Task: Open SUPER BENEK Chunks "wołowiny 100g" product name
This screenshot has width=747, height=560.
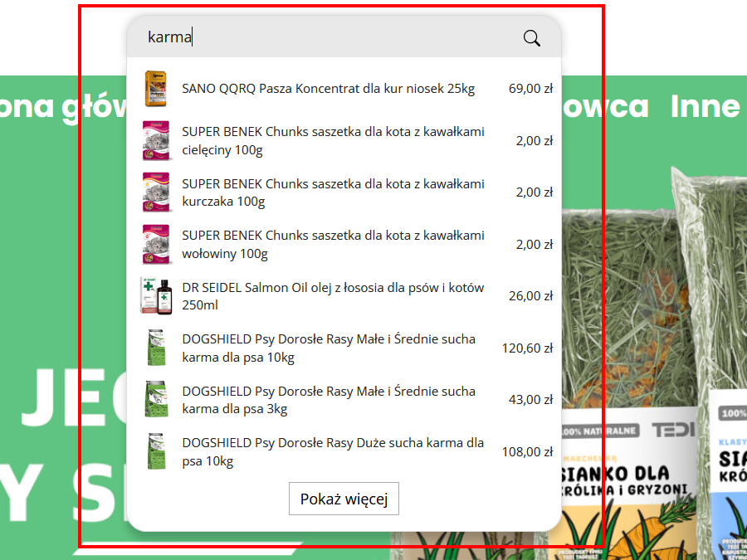Action: [333, 244]
